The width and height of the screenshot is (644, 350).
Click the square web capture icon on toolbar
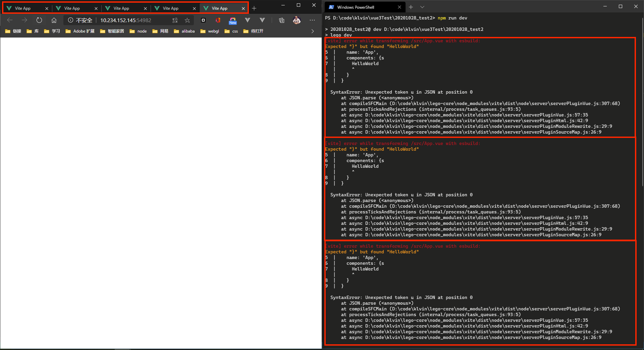[203, 20]
